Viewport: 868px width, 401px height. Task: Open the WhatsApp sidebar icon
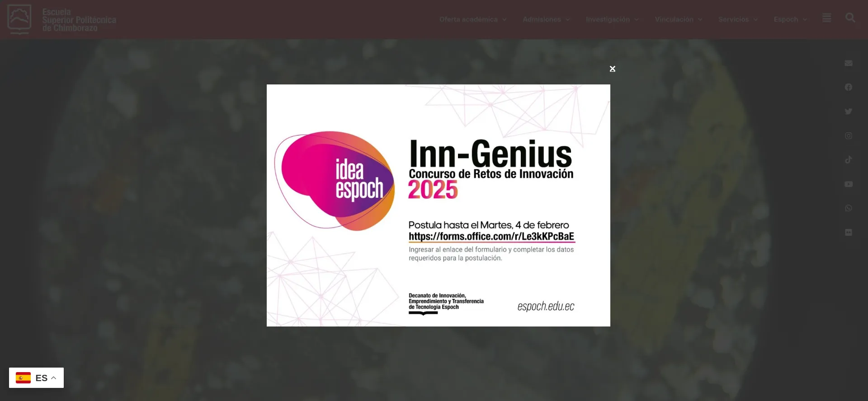pos(849,208)
